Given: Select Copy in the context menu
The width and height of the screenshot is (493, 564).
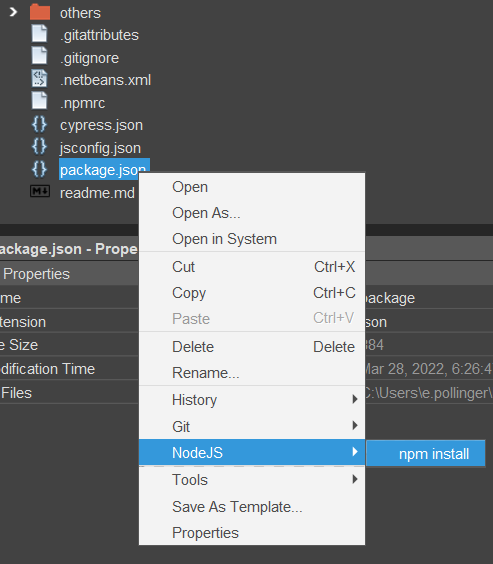Looking at the screenshot, I should tap(252, 293).
